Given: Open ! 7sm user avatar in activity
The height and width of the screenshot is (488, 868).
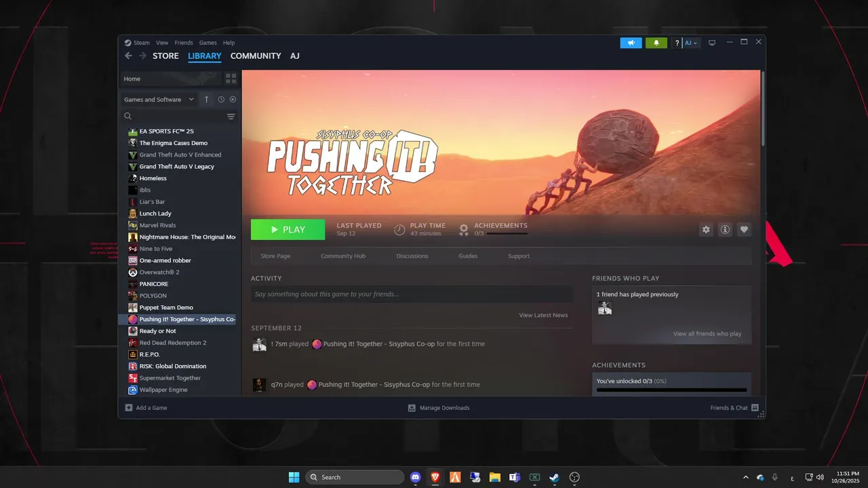Looking at the screenshot, I should point(259,344).
